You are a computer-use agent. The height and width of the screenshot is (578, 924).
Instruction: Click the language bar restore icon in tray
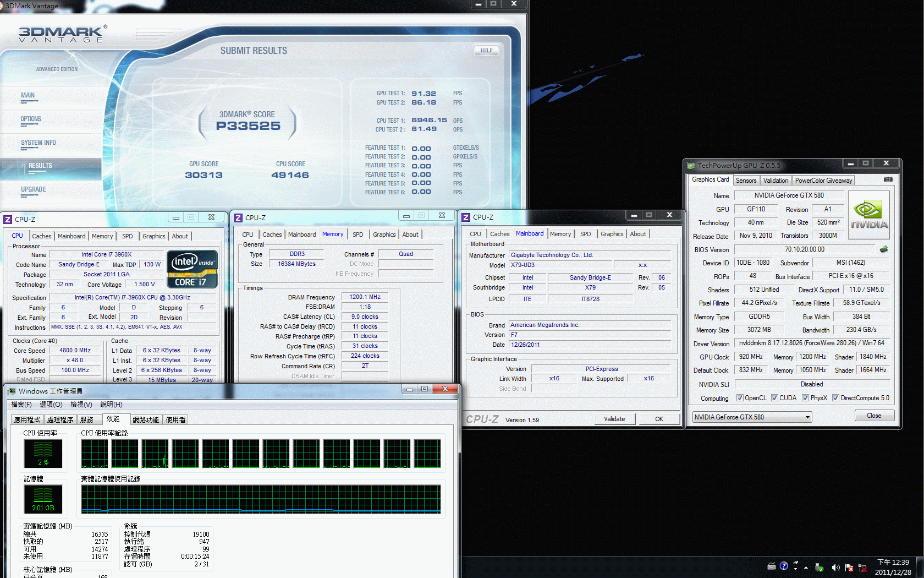[796, 564]
